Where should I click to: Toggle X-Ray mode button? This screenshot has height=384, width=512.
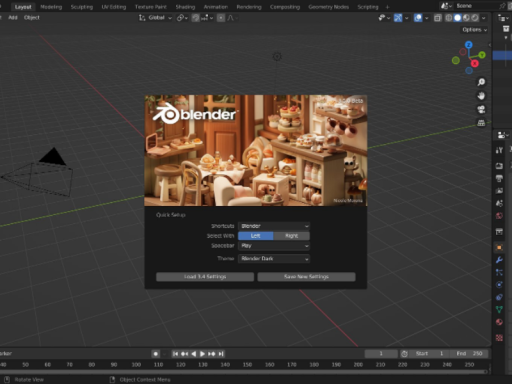(438, 18)
